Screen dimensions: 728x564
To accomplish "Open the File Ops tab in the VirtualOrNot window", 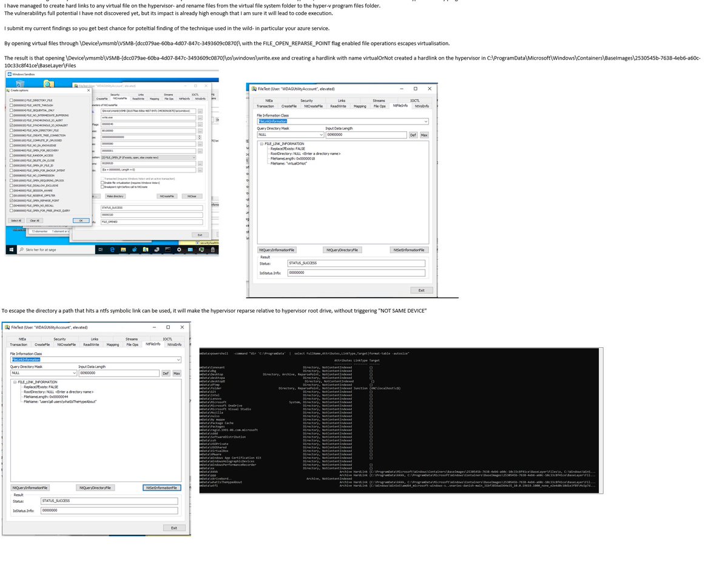I will (x=380, y=106).
